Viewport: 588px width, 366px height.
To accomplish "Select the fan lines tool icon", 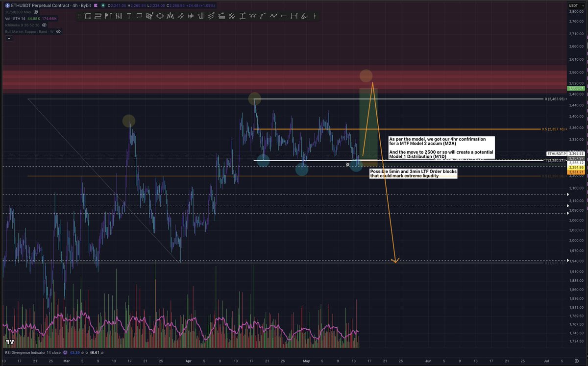I will click(211, 16).
